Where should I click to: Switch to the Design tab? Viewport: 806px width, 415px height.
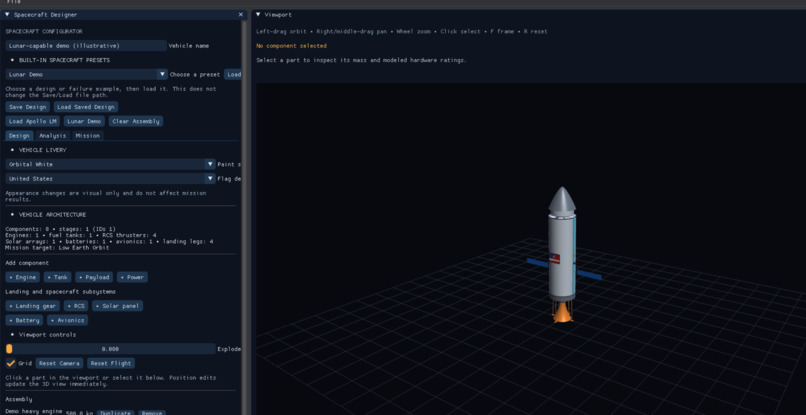[19, 136]
